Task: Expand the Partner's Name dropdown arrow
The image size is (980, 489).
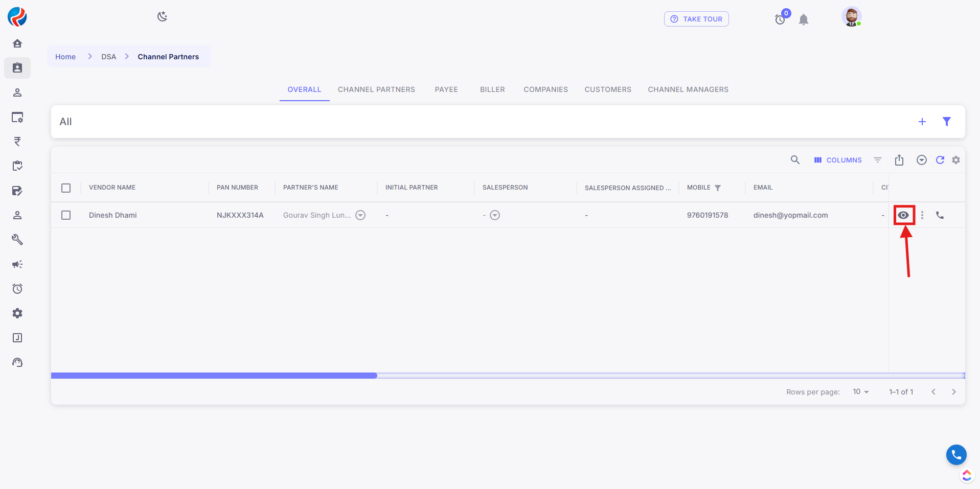Action: click(360, 215)
